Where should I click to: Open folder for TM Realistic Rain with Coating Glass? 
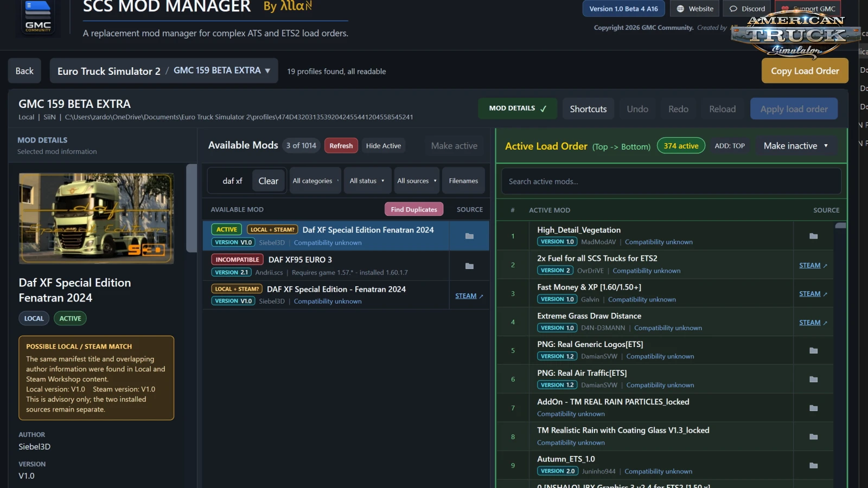click(813, 436)
